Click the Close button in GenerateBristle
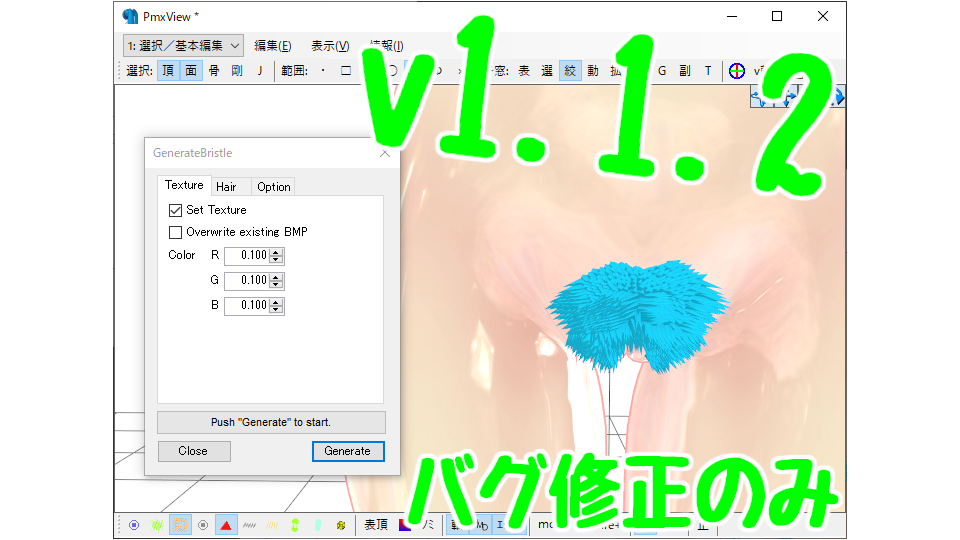Image resolution: width=960 pixels, height=540 pixels. point(193,451)
